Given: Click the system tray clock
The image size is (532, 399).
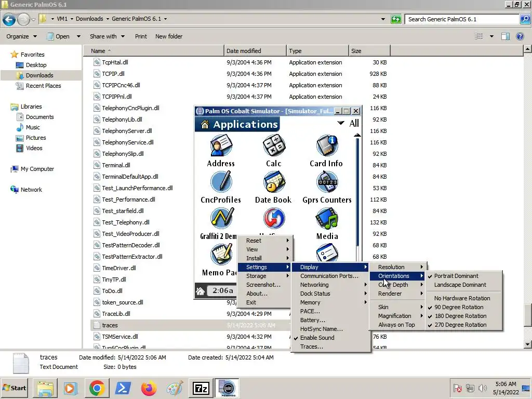Looking at the screenshot, I should pyautogui.click(x=506, y=388).
